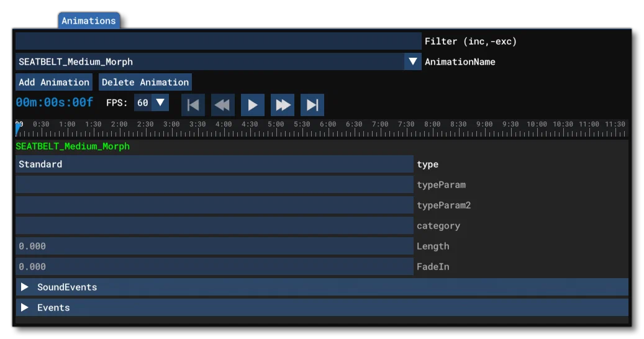Click the category input field

point(214,226)
